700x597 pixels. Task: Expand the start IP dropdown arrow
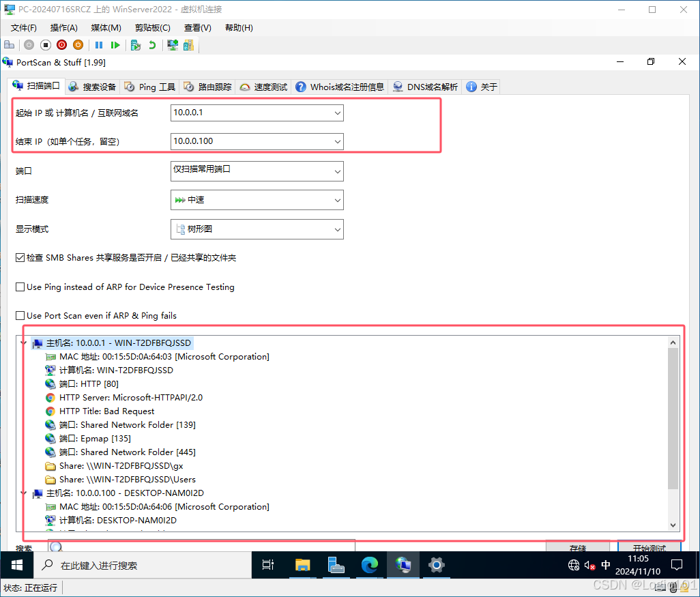[x=338, y=113]
